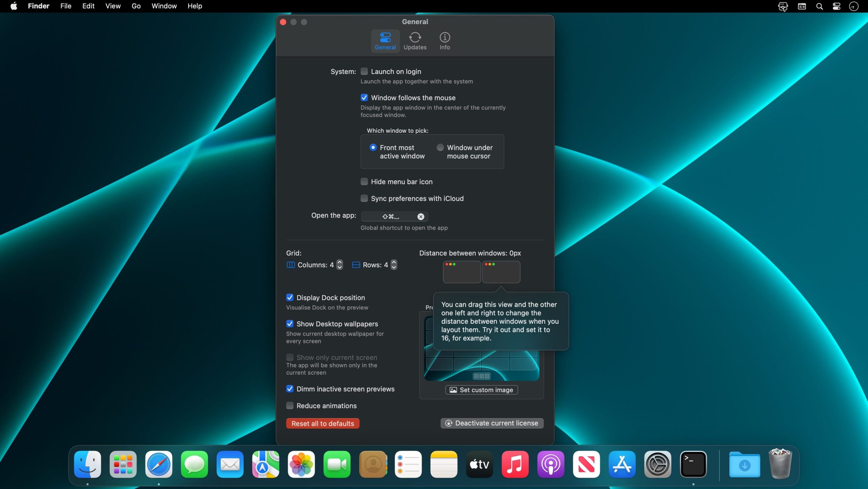The height and width of the screenshot is (489, 868).
Task: Click Deactivate current license button
Action: (492, 423)
